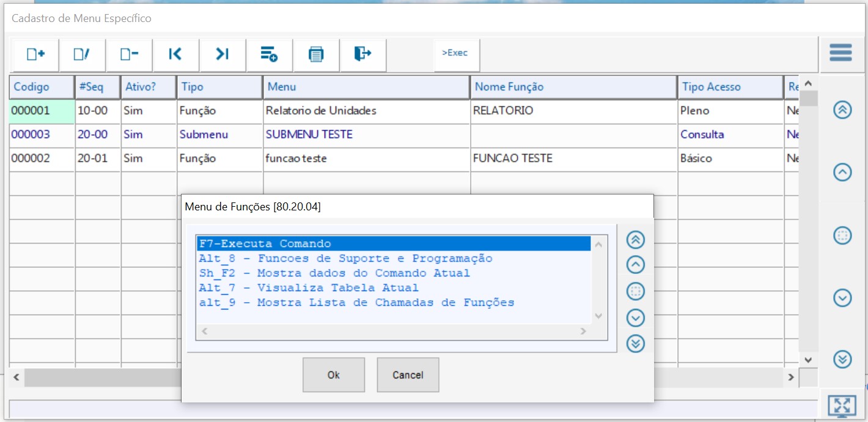Click the delete record toolbar icon
868x422 pixels.
point(129,54)
